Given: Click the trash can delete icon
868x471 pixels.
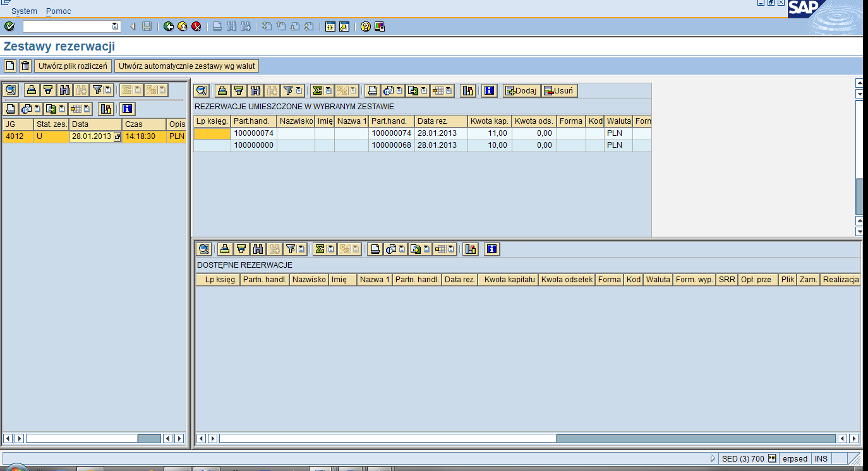Looking at the screenshot, I should 25,66.
